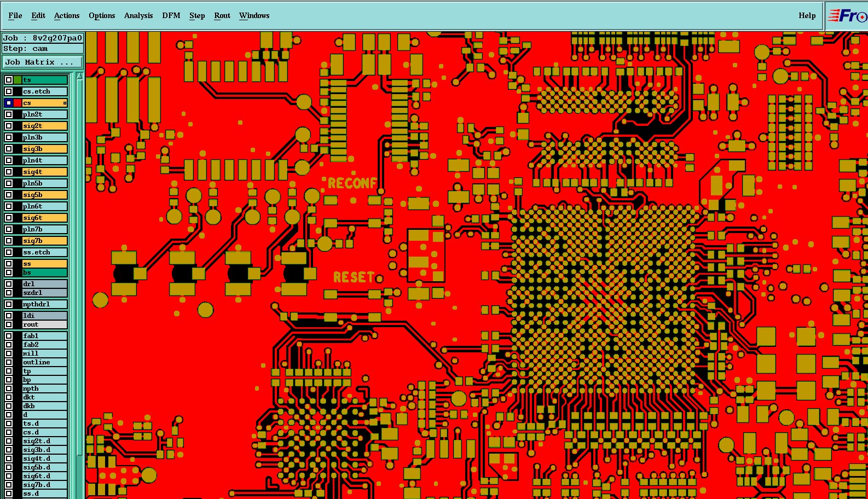The height and width of the screenshot is (499, 868).
Task: Select the szdrl layer name
Action: coord(45,293)
